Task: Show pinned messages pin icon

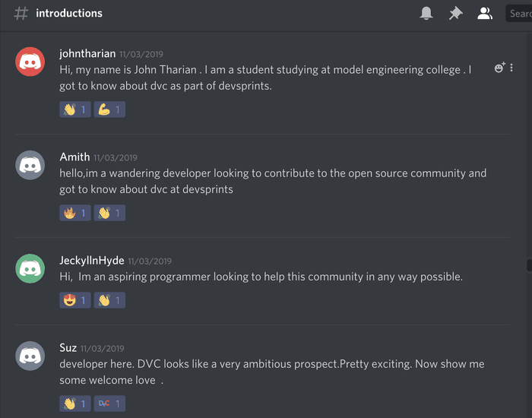Action: [455, 13]
